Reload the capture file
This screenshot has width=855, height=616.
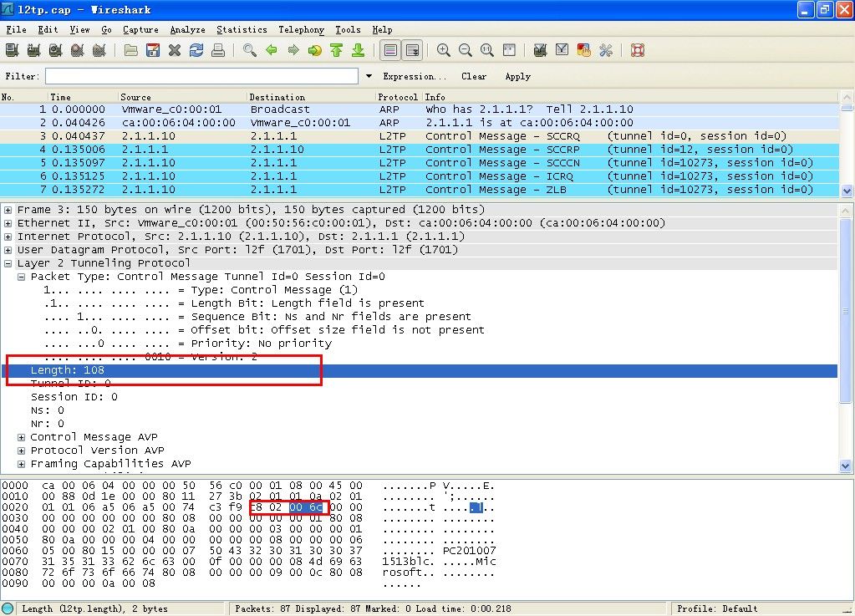pos(196,50)
